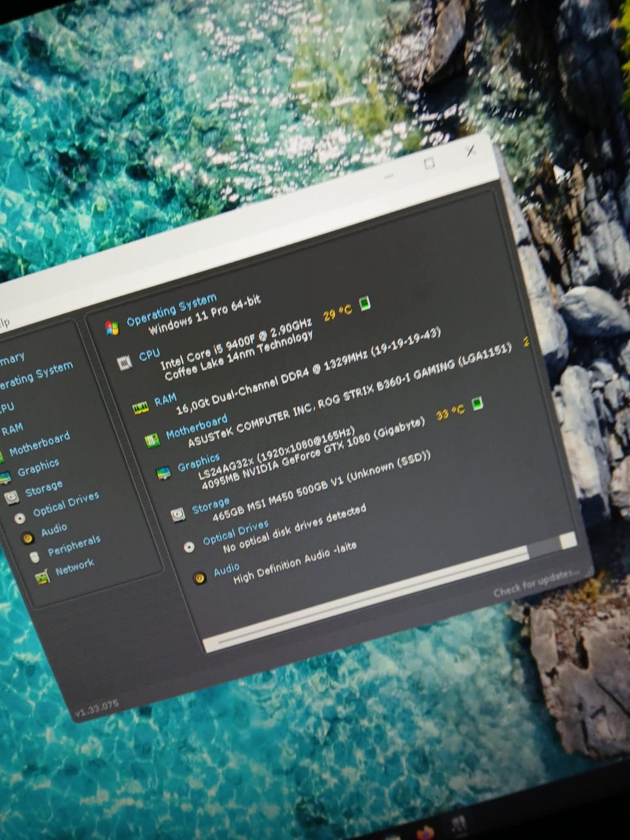
Task: Click the Motherboard icon in the summary panel
Action: 153,440
